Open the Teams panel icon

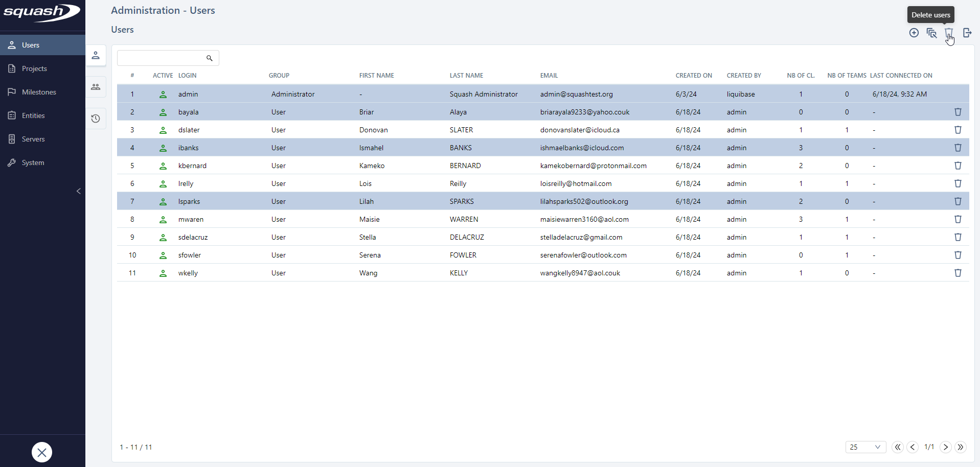pyautogui.click(x=96, y=87)
